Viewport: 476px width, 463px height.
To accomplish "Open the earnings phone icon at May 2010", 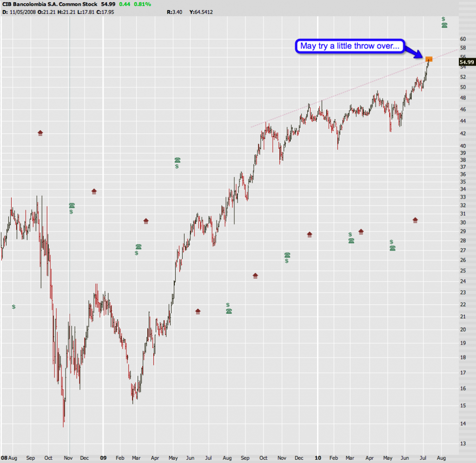I will click(x=392, y=248).
